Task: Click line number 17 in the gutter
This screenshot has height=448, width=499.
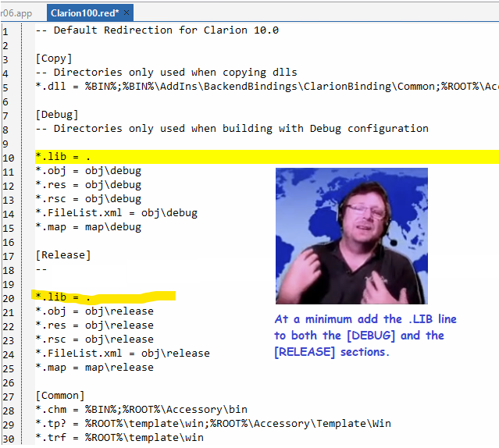Action: (x=8, y=255)
